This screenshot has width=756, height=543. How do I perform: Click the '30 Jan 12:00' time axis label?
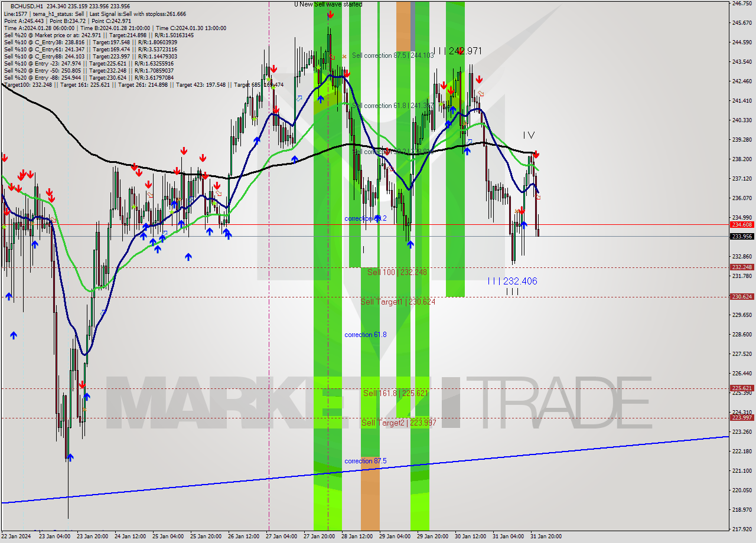click(x=470, y=537)
